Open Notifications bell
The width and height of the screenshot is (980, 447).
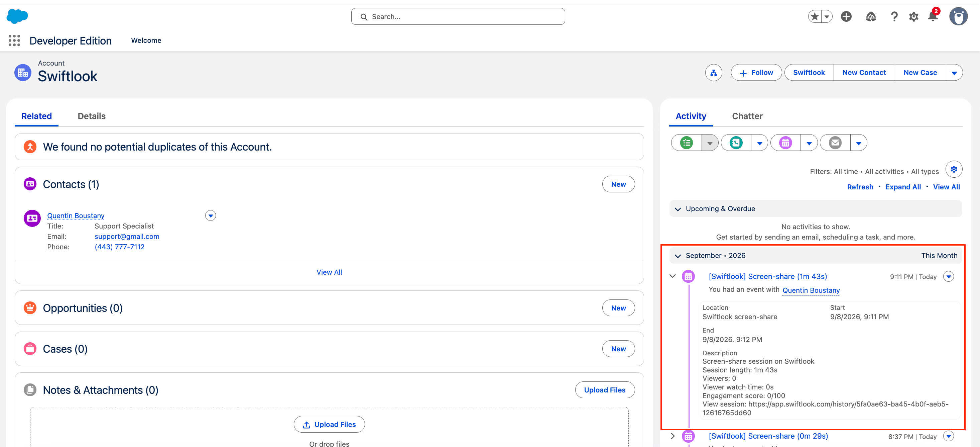[933, 16]
